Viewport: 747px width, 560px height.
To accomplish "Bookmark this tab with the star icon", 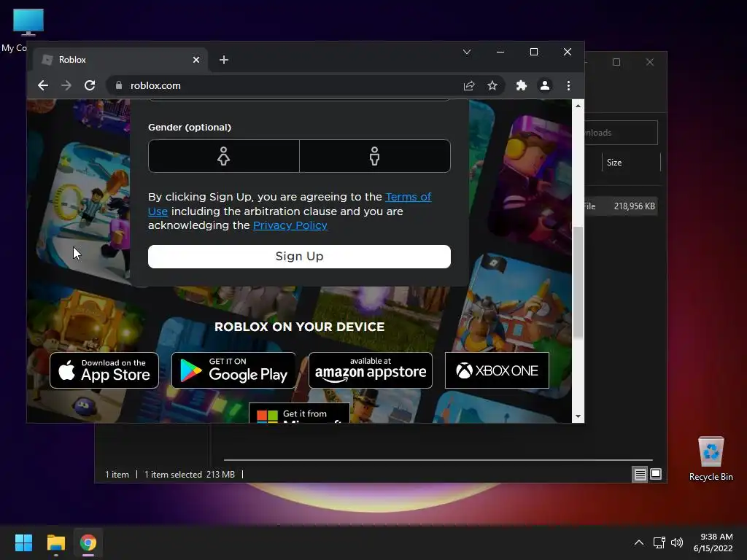I will pos(492,86).
